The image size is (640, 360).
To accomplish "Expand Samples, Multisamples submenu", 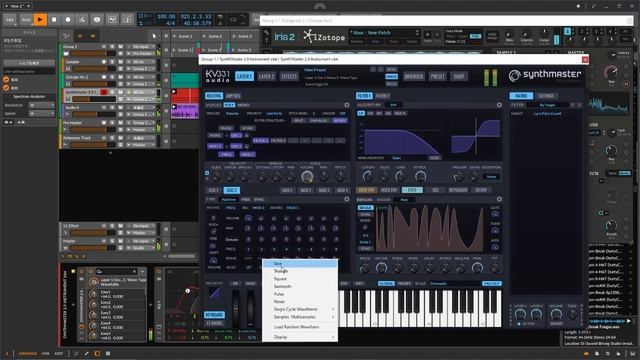I will tap(300, 317).
